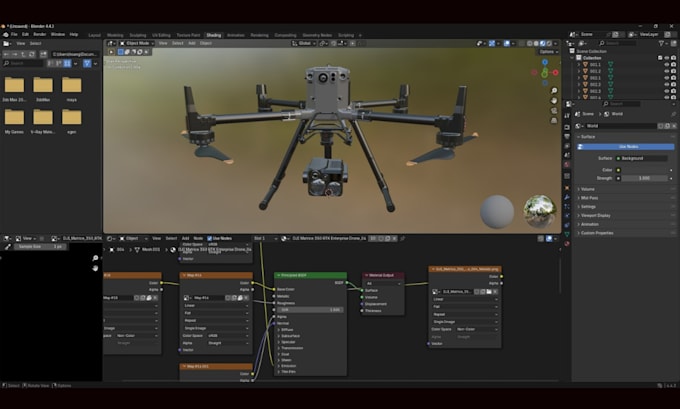680x409 pixels.
Task: Open the Tool properties tab icon
Action: click(x=567, y=116)
